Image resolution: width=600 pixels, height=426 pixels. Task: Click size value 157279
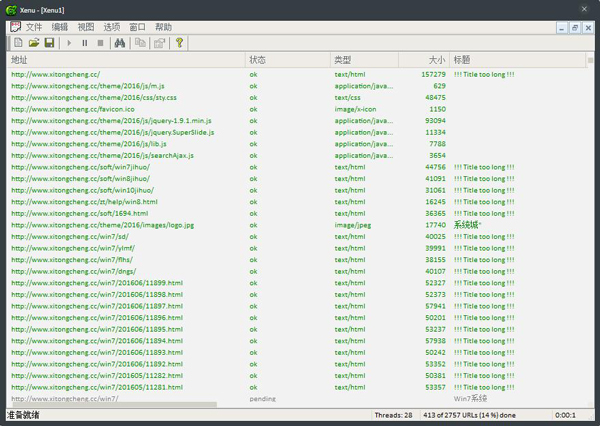(433, 75)
